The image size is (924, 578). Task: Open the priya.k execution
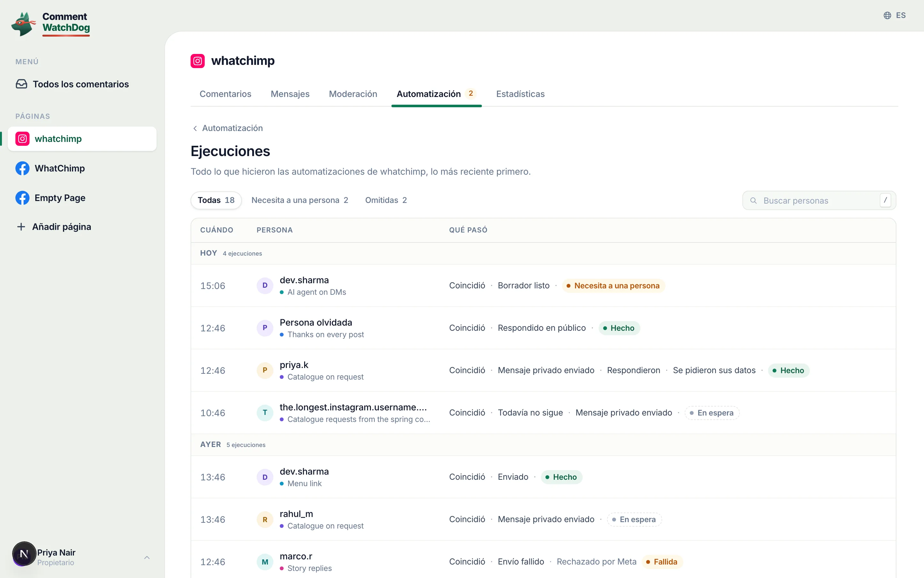click(543, 371)
